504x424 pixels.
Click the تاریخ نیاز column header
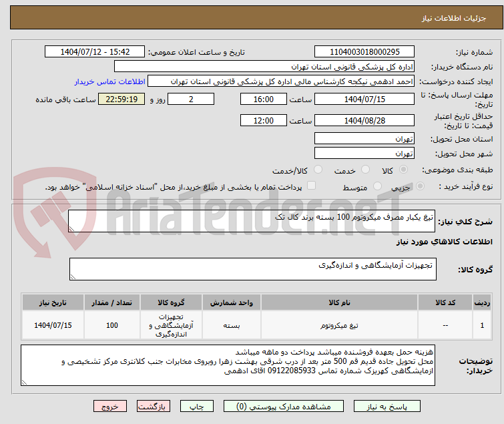click(53, 302)
